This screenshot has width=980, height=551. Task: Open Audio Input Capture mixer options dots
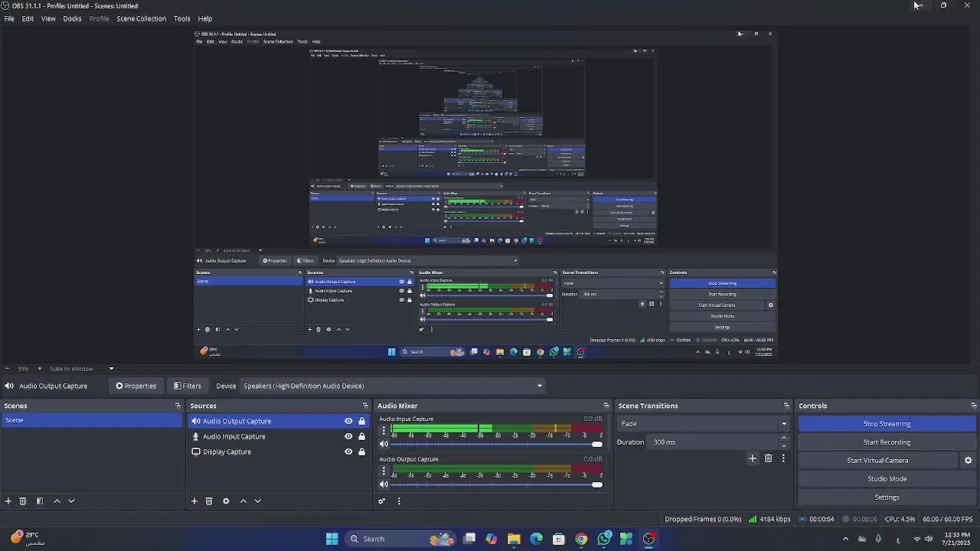click(x=384, y=432)
